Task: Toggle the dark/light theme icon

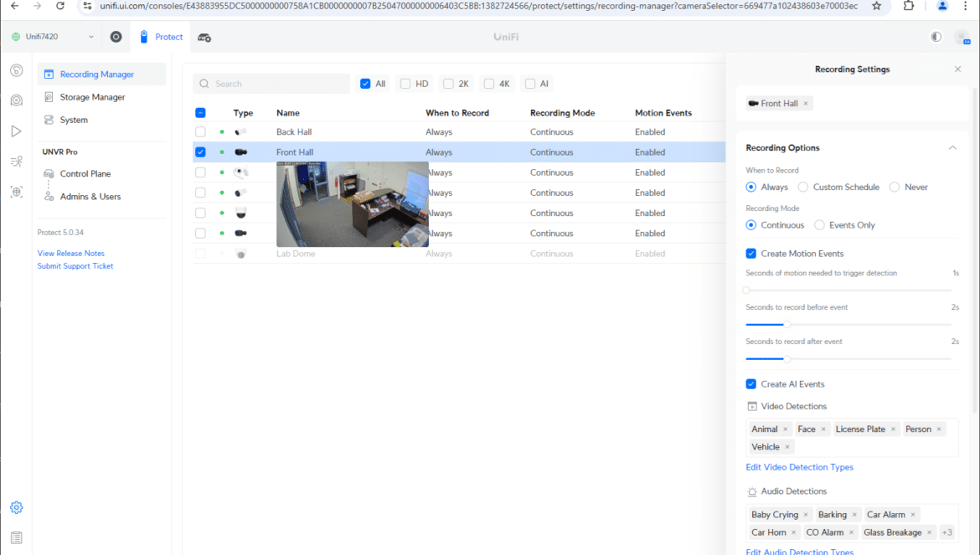Action: click(936, 37)
